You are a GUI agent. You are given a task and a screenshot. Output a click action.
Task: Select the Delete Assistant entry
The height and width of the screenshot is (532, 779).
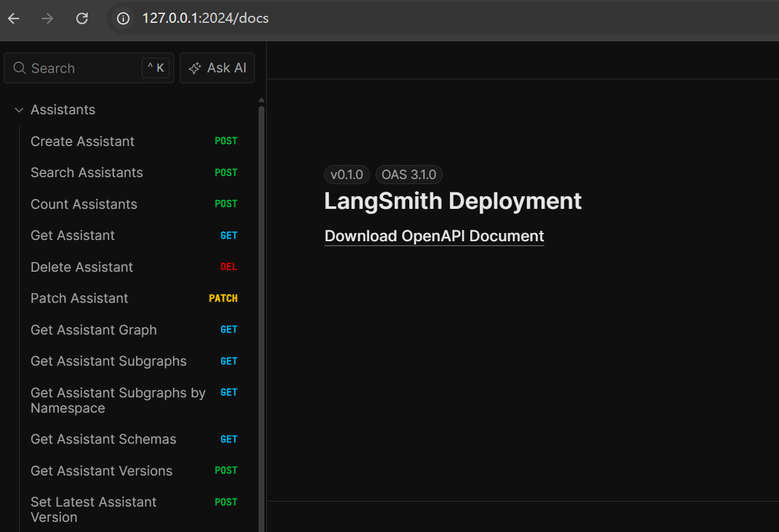[82, 267]
